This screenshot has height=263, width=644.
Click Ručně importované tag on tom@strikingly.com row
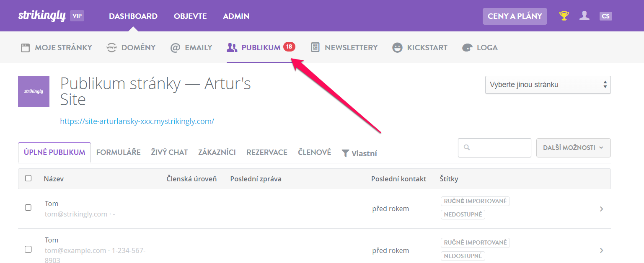pos(475,201)
